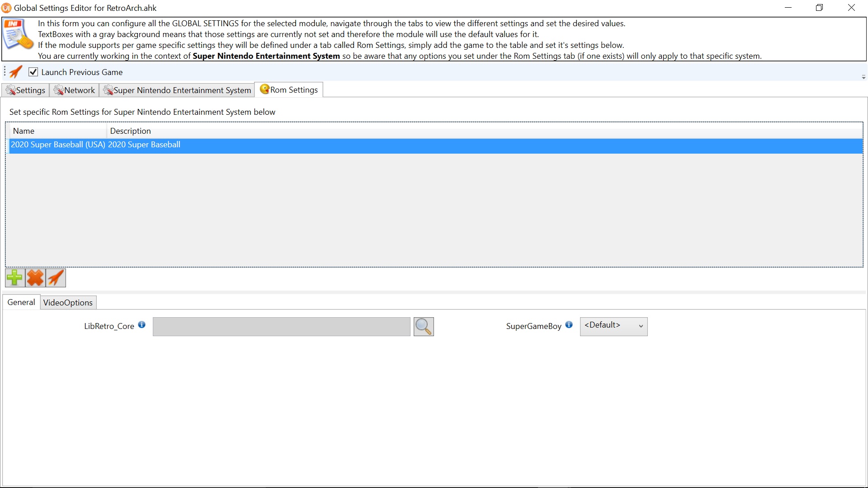Open the Settings tab

coord(26,90)
